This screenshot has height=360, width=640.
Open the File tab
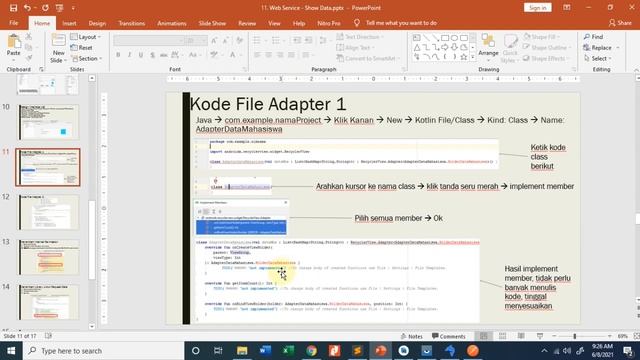[x=13, y=23]
